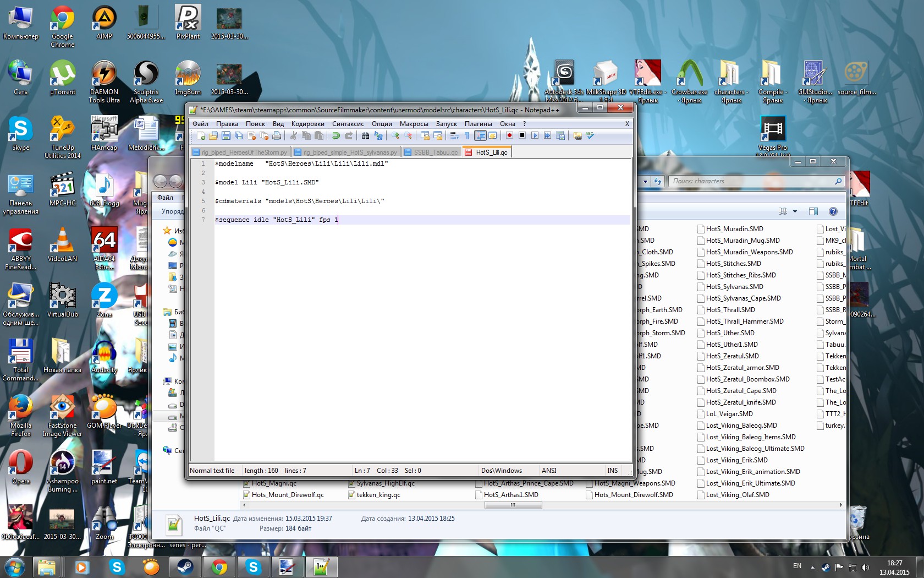
Task: Toggle synchronized horizontal scrolling
Action: [x=438, y=135]
